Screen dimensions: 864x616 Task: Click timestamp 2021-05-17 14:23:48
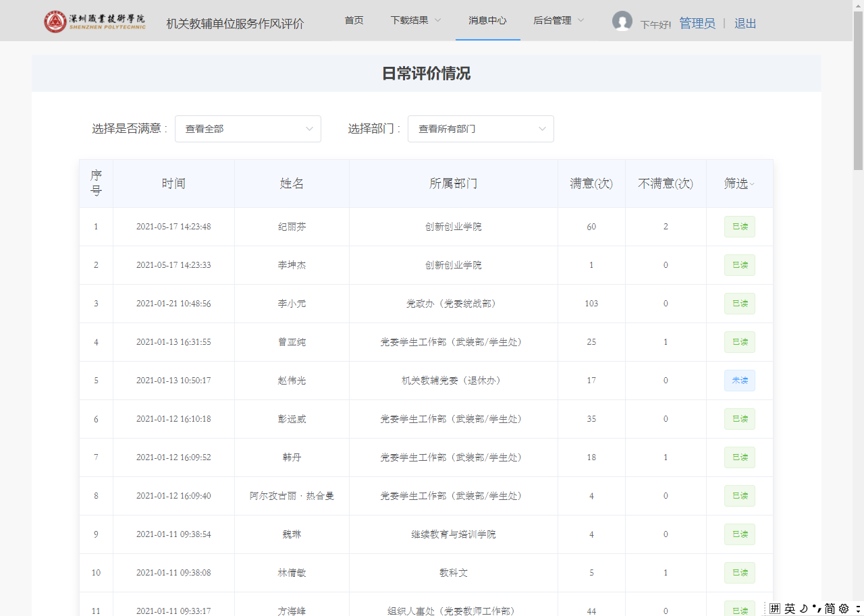(173, 227)
